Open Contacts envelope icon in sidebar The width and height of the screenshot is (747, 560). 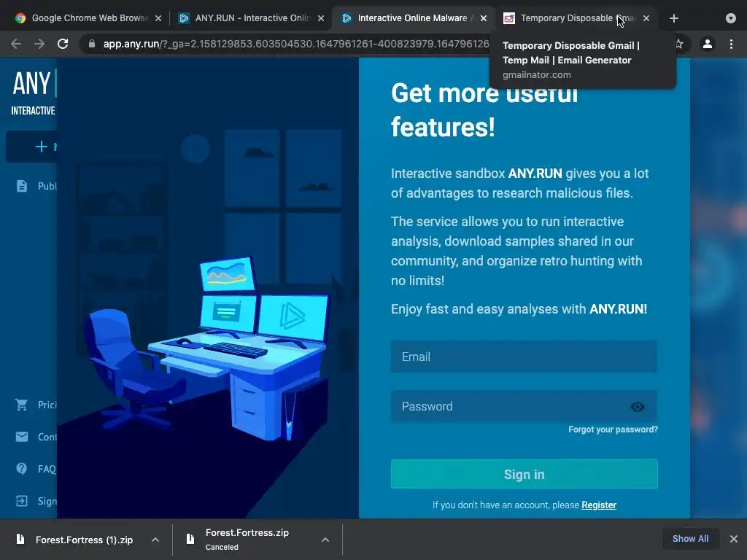(x=22, y=437)
